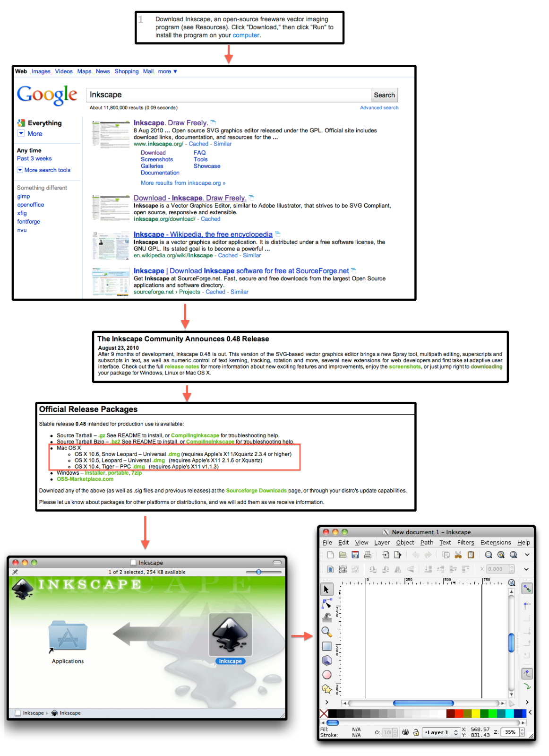
Task: Click the Zoom to selection icon
Action: tap(489, 555)
